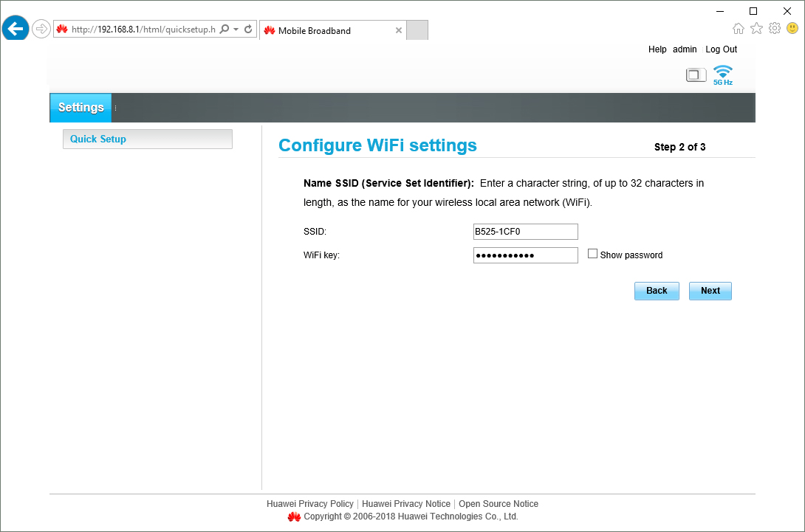Screen dimensions: 805x532
Task: Open browser tools gear icon
Action: click(774, 29)
